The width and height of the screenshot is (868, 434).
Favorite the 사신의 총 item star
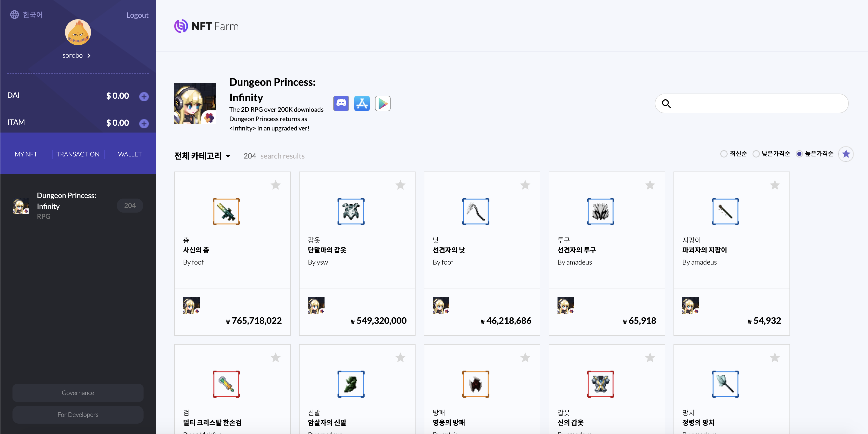point(276,185)
